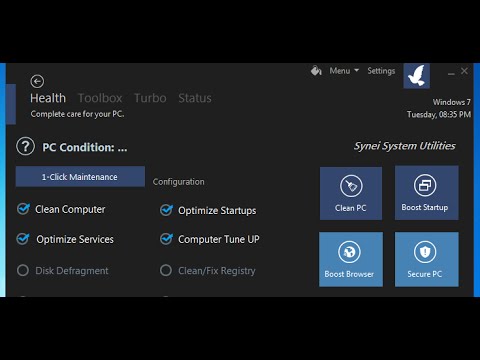Uncheck Clean Computer option
480x360 pixels.
[x=23, y=209]
